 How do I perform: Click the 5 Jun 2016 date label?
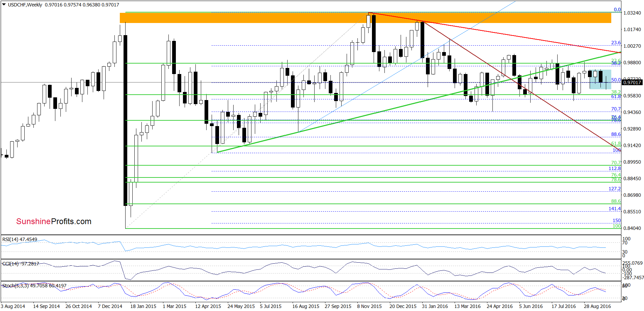(531, 306)
